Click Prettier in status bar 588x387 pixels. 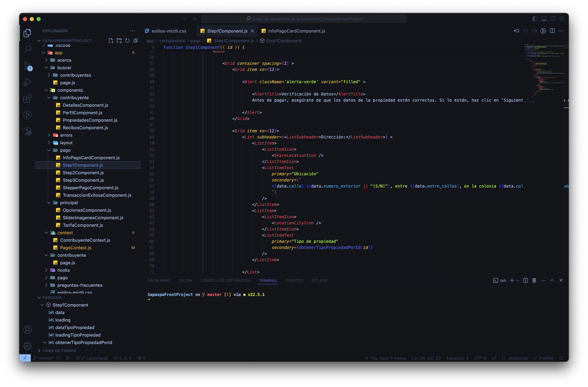(543, 358)
